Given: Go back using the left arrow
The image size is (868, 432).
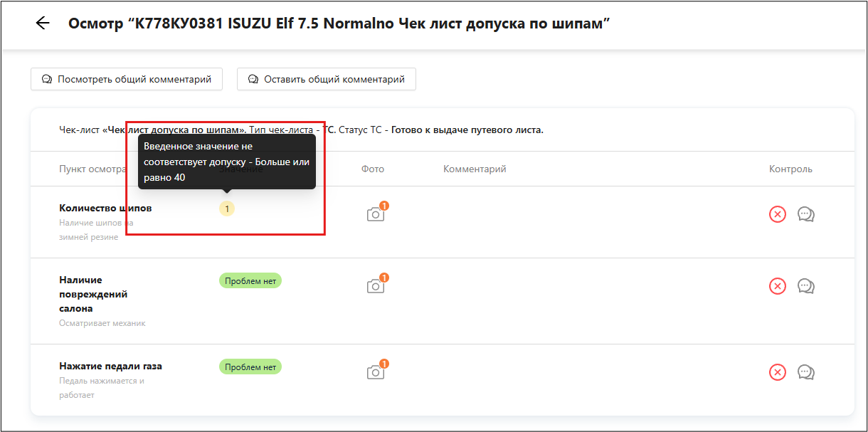Looking at the screenshot, I should pos(43,23).
